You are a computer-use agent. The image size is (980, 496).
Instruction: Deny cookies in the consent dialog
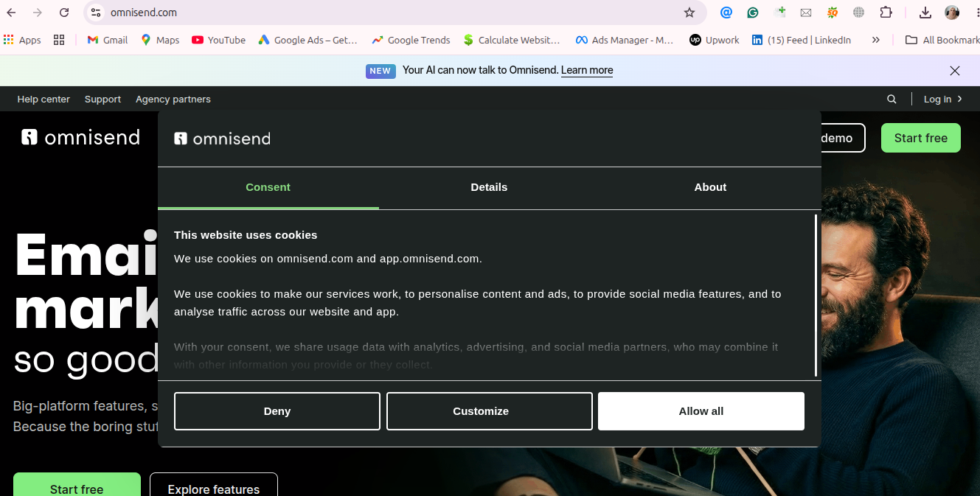(277, 411)
